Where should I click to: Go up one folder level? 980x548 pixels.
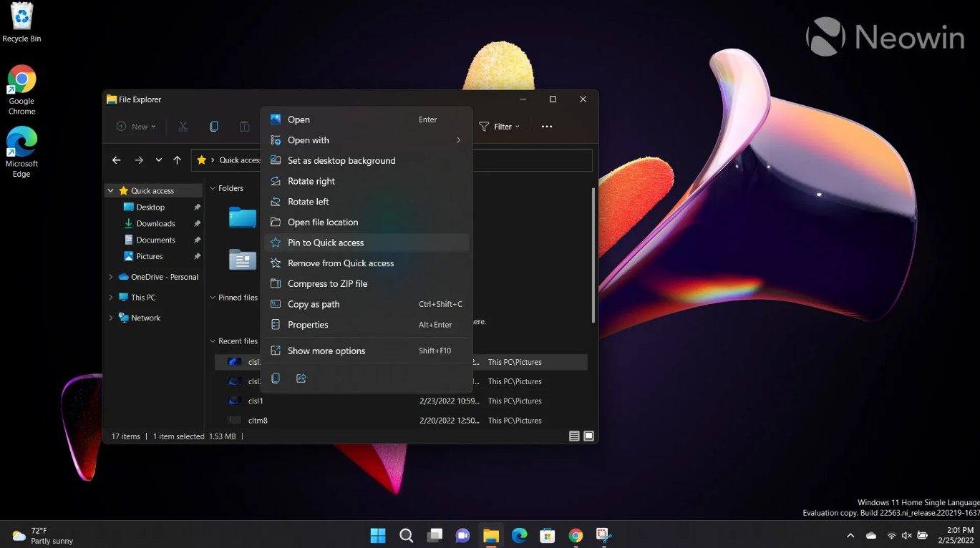tap(177, 160)
